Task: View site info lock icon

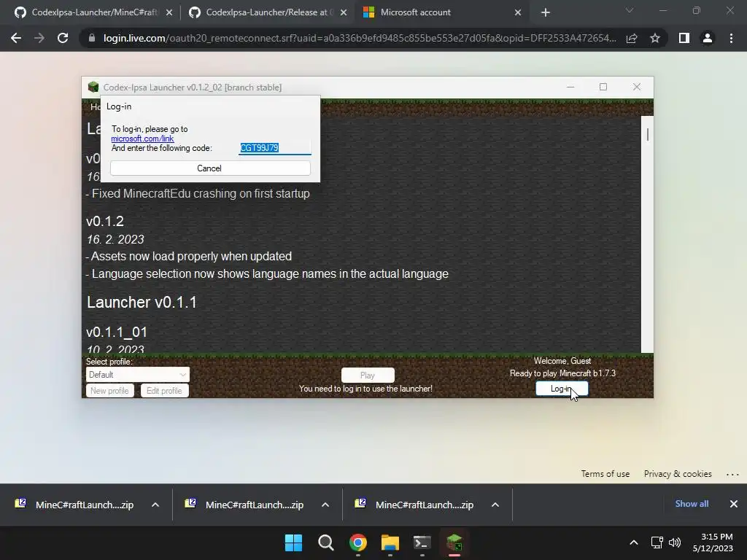Action: point(92,38)
